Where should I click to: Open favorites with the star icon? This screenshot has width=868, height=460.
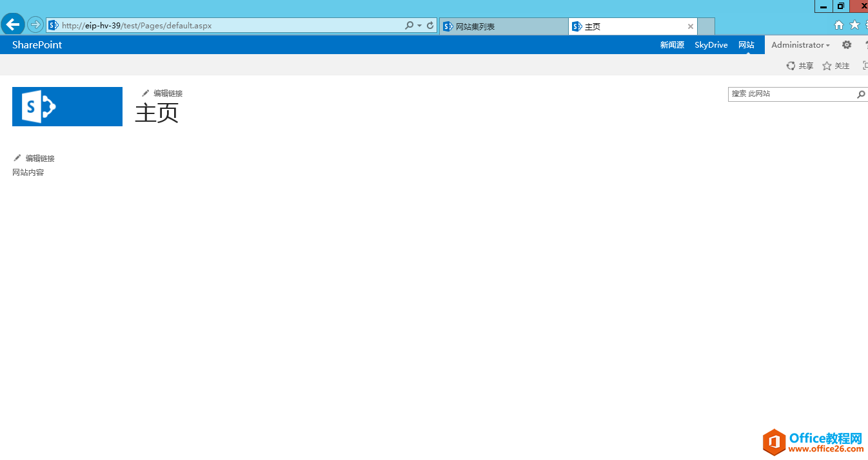(855, 25)
